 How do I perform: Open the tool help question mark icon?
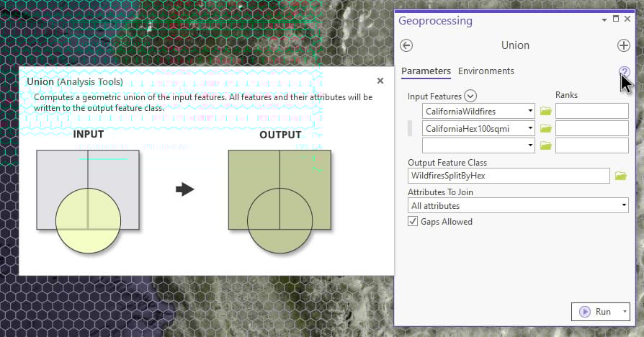[625, 72]
